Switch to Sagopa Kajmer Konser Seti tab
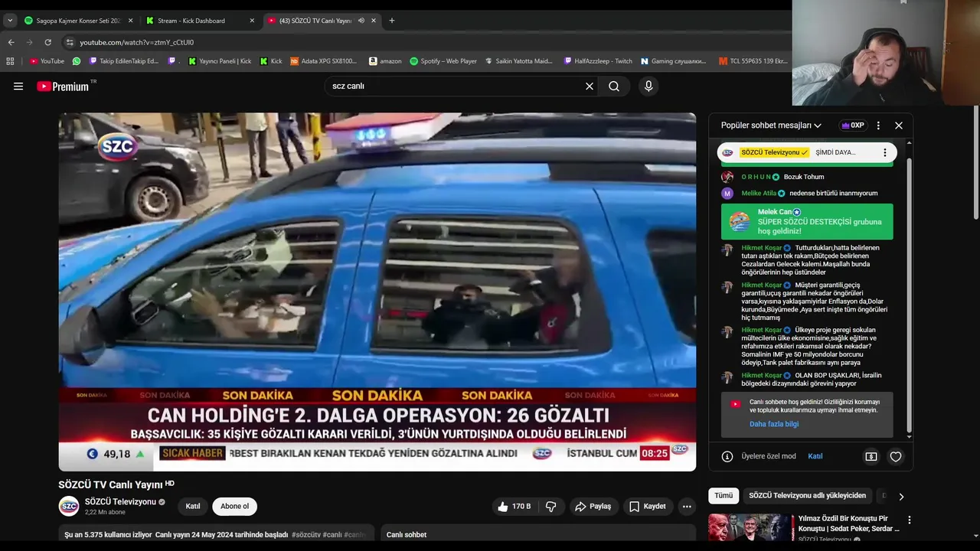The image size is (980, 551). click(79, 21)
